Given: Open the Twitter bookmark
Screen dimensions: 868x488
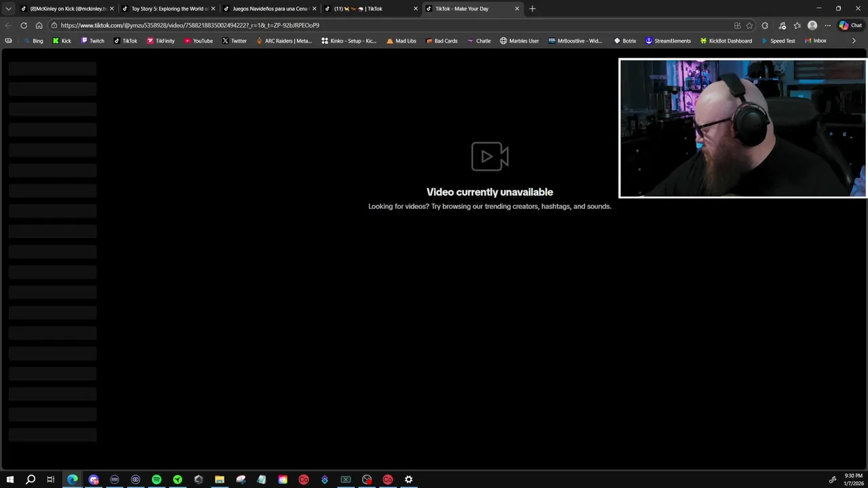Looking at the screenshot, I should click(235, 41).
